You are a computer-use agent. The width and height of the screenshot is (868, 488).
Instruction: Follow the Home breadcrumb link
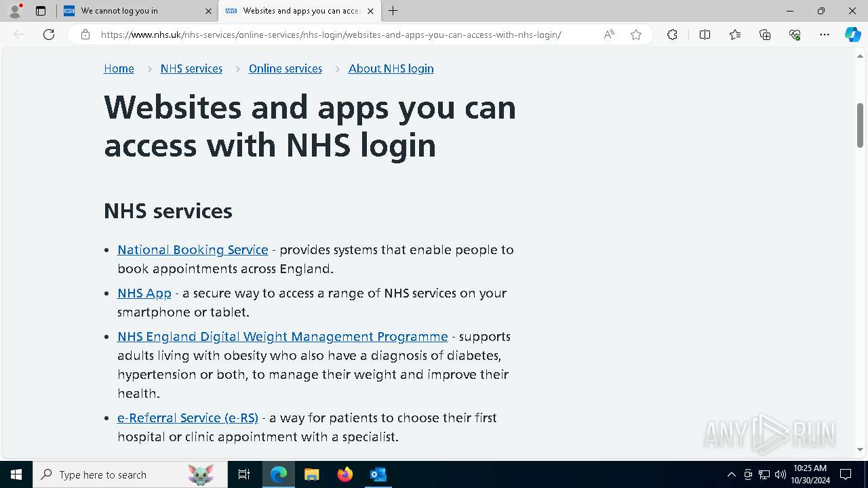(x=119, y=68)
